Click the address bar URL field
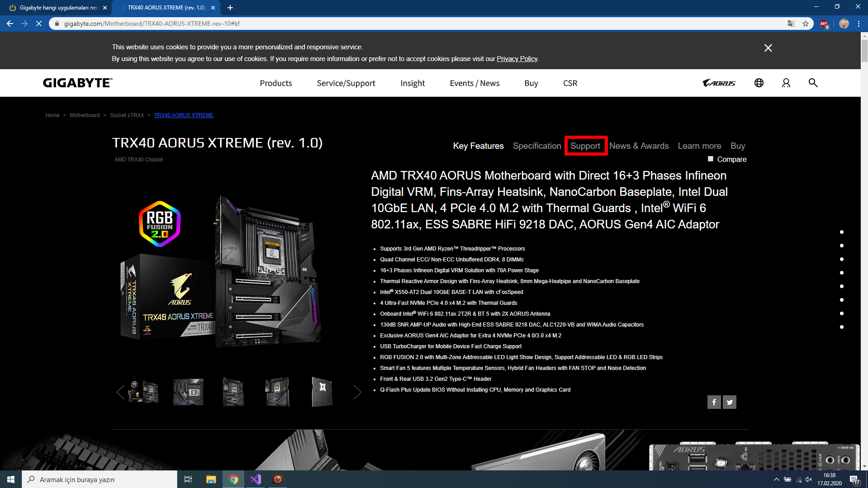The width and height of the screenshot is (868, 488). pyautogui.click(x=421, y=24)
